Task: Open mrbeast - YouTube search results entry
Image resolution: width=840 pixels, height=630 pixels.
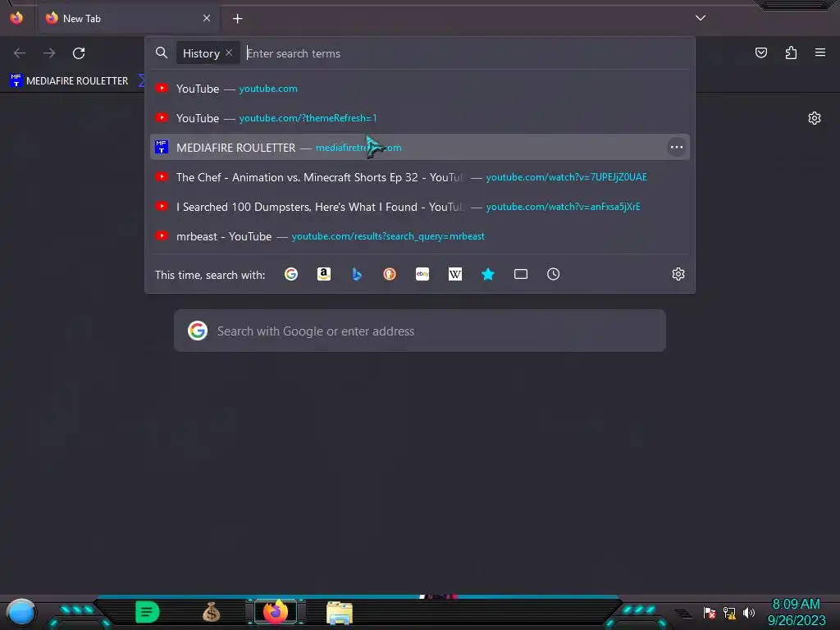Action: (x=419, y=235)
